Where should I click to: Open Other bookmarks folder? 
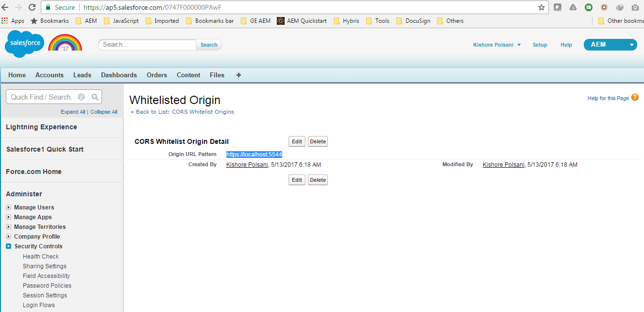click(x=621, y=21)
